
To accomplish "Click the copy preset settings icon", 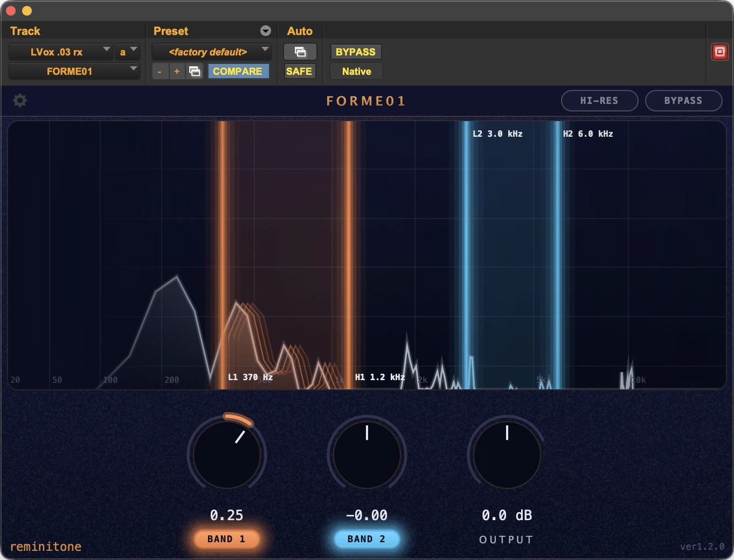I will (195, 71).
